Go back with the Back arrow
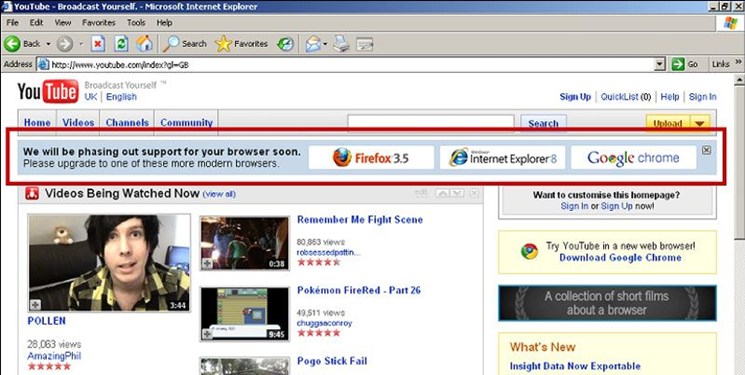The image size is (745, 375). [12, 44]
